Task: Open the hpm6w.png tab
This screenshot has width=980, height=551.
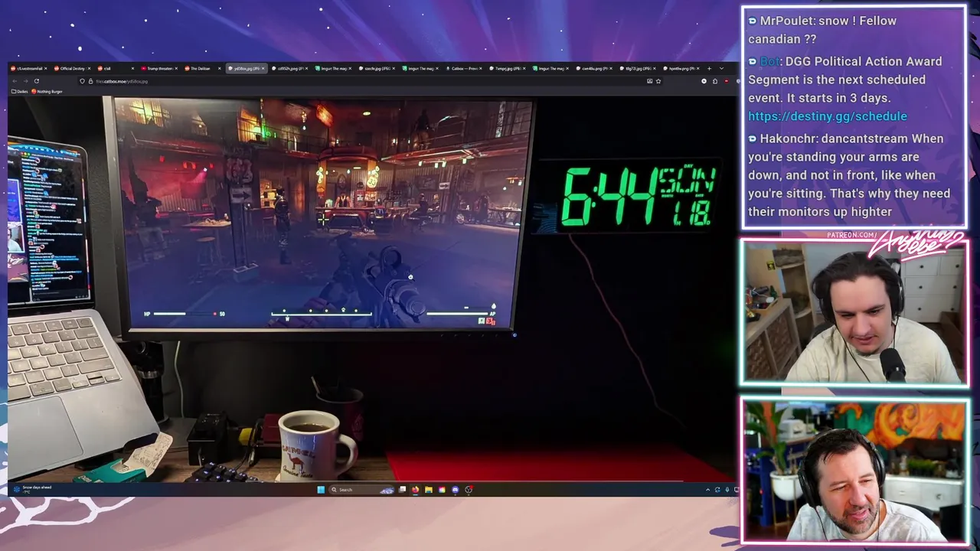Action: 681,68
